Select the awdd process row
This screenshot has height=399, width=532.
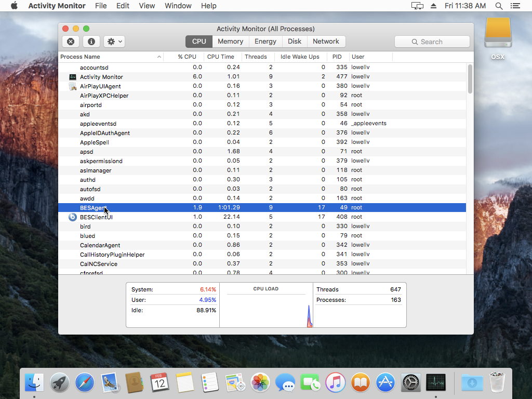(262, 198)
